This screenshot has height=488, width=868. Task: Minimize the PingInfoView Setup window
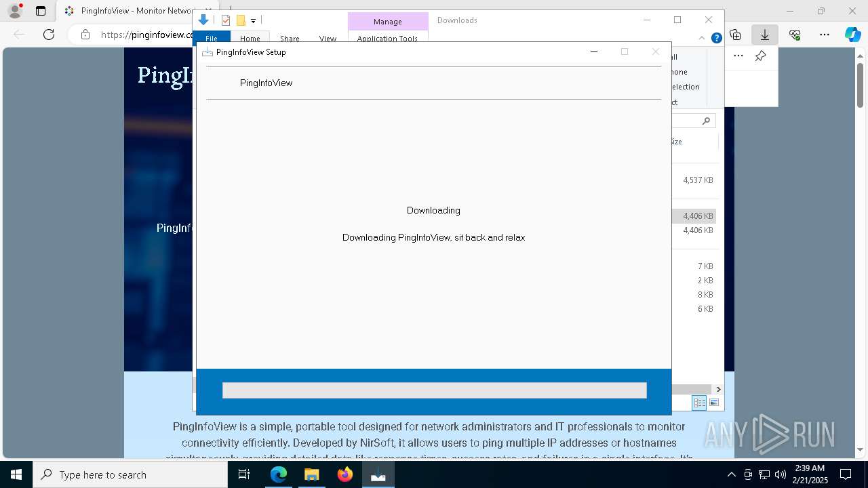click(594, 52)
